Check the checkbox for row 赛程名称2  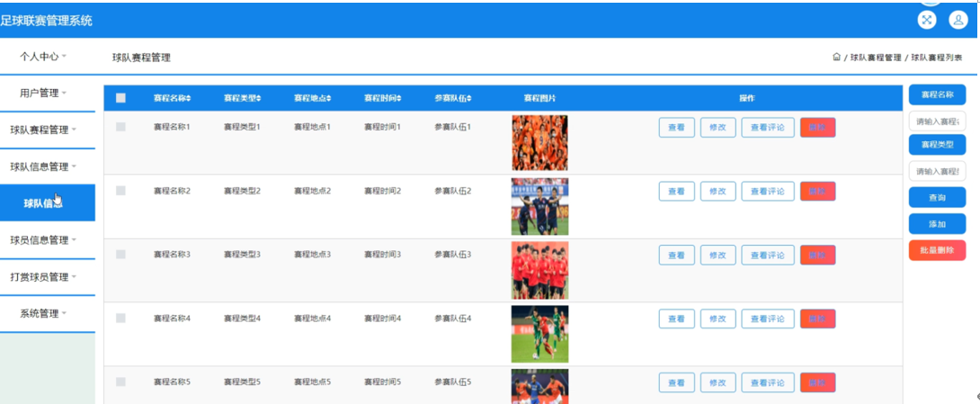pos(120,191)
